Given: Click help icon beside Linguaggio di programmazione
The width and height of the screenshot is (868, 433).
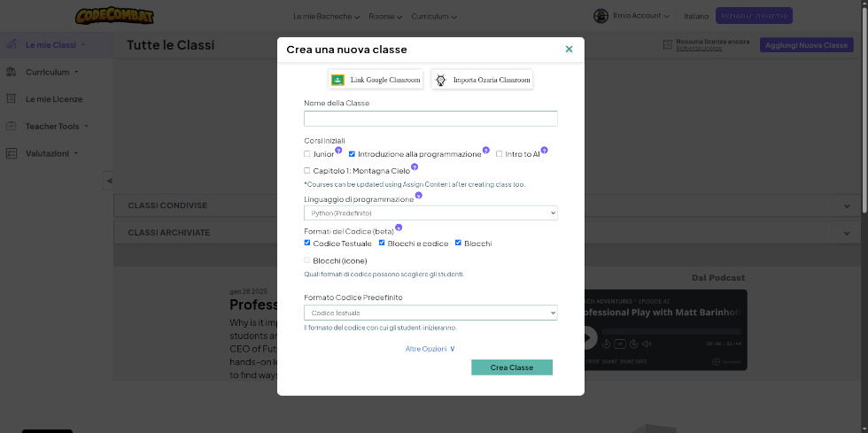Looking at the screenshot, I should coord(418,196).
